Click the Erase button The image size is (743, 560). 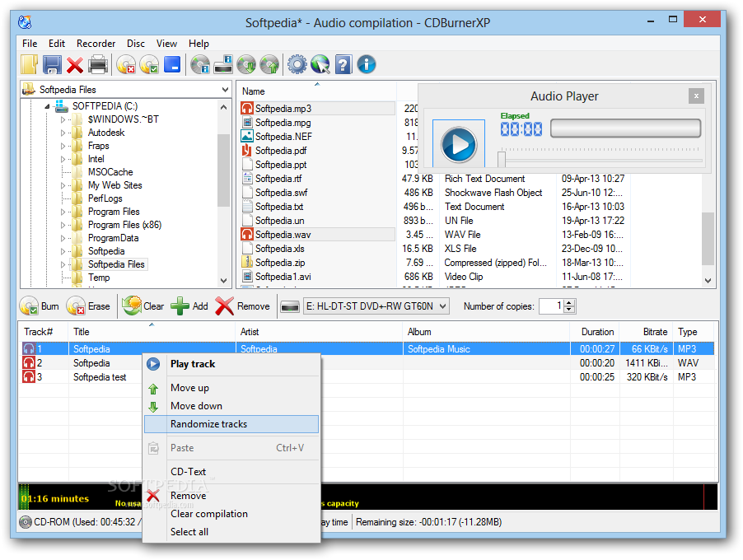[x=88, y=306]
